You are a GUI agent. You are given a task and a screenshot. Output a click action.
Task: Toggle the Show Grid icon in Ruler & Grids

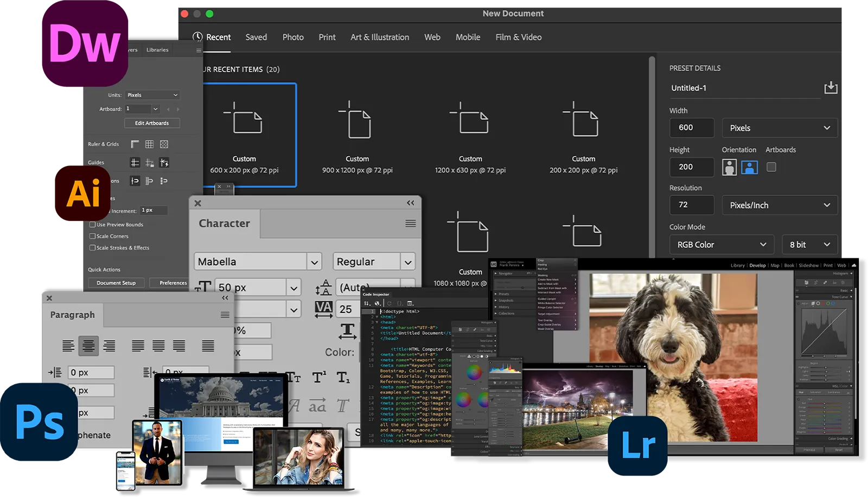tap(149, 144)
